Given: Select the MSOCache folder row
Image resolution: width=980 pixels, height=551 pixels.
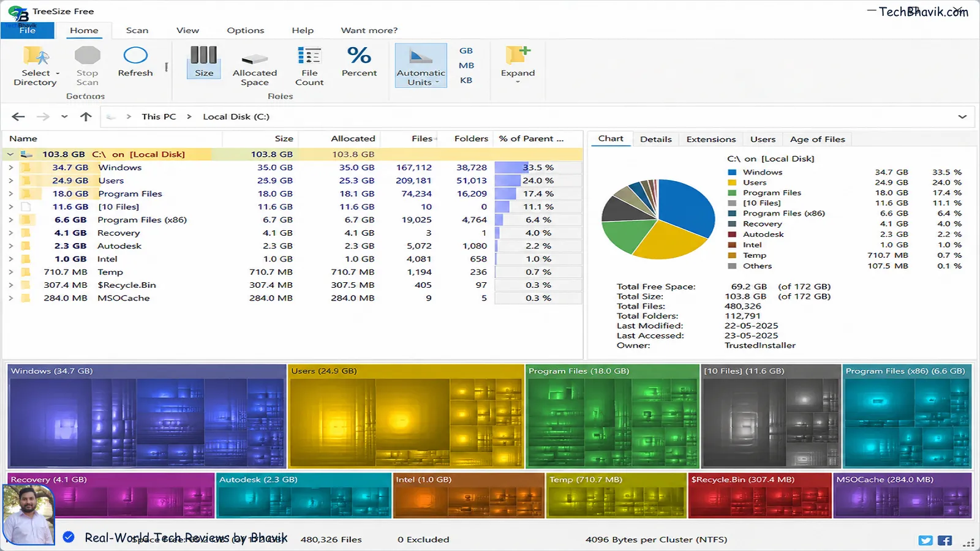Looking at the screenshot, I should (x=292, y=298).
